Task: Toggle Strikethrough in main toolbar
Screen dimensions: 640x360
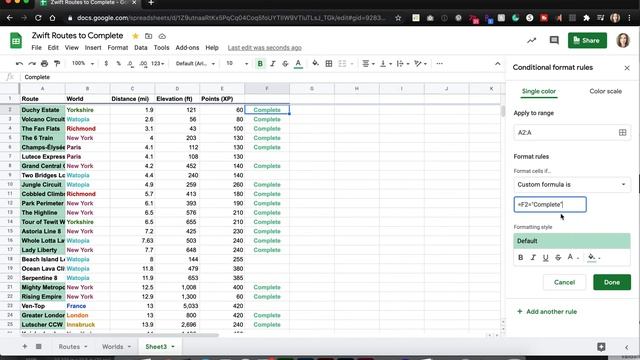Action: (285, 64)
